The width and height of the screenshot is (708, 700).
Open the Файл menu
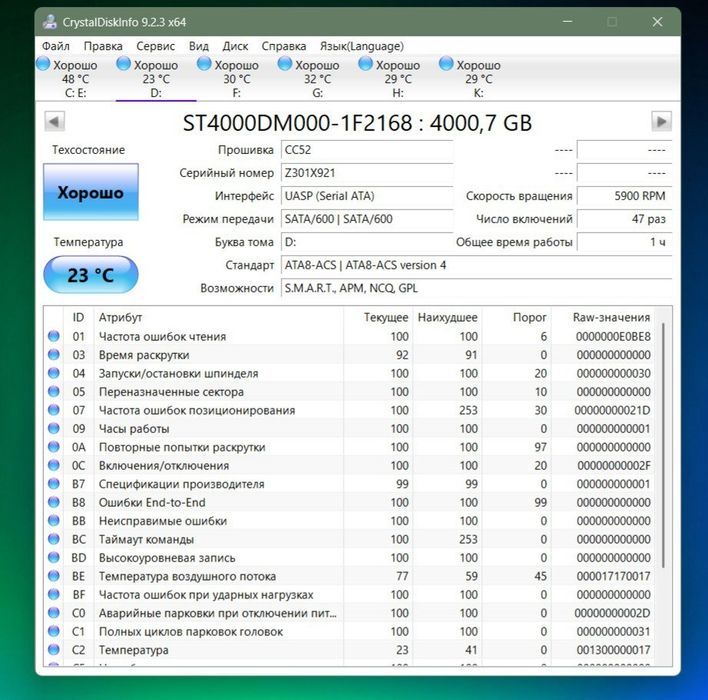pyautogui.click(x=56, y=46)
